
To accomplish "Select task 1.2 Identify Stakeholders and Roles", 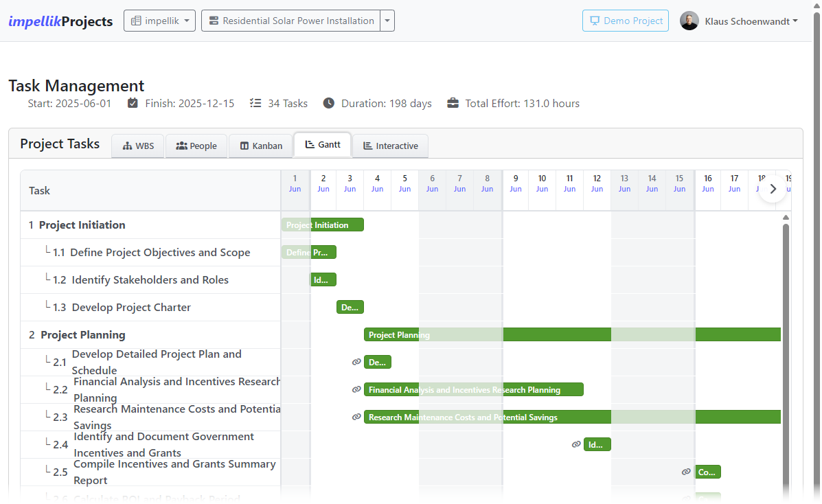I will click(x=150, y=280).
